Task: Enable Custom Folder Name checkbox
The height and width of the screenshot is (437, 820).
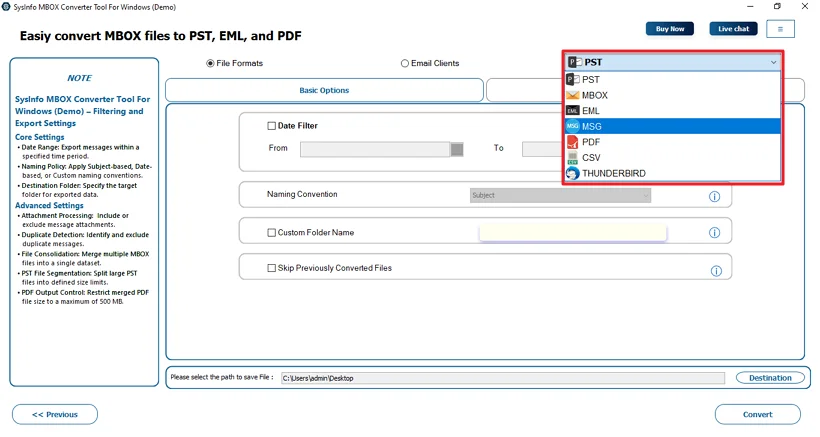Action: (271, 233)
